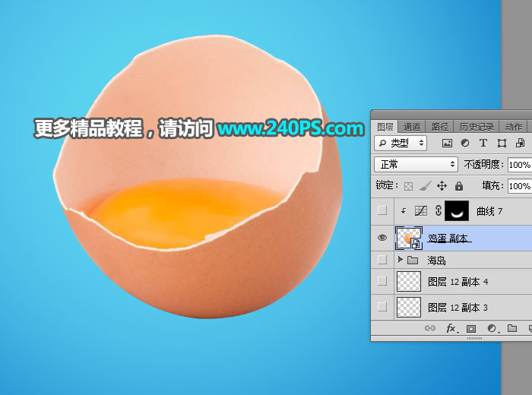Select the 图层 tab

[385, 127]
